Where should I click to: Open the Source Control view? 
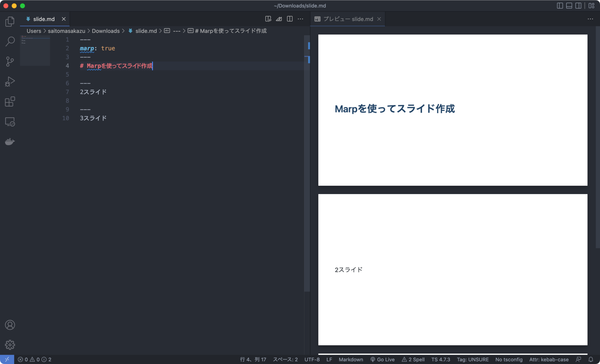coord(10,61)
